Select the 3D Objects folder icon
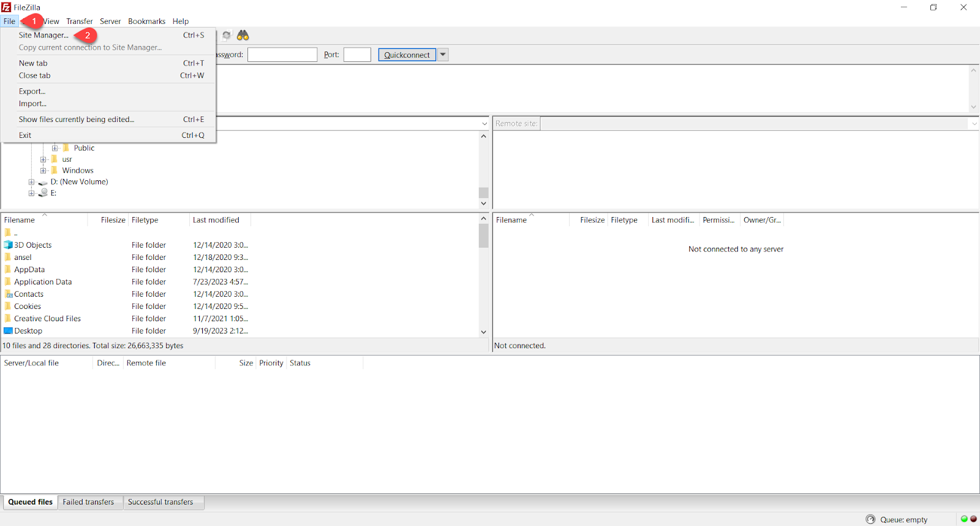 pyautogui.click(x=8, y=245)
